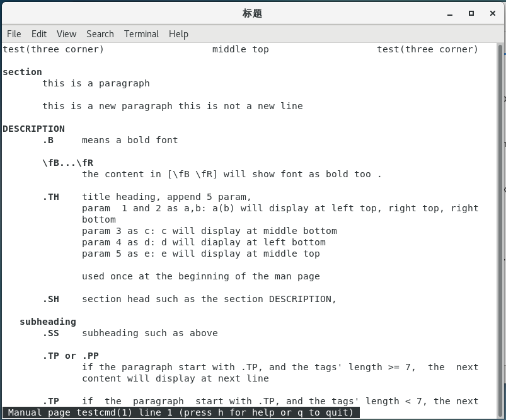The height and width of the screenshot is (420, 506).
Task: Close the terminal window
Action: [x=492, y=13]
